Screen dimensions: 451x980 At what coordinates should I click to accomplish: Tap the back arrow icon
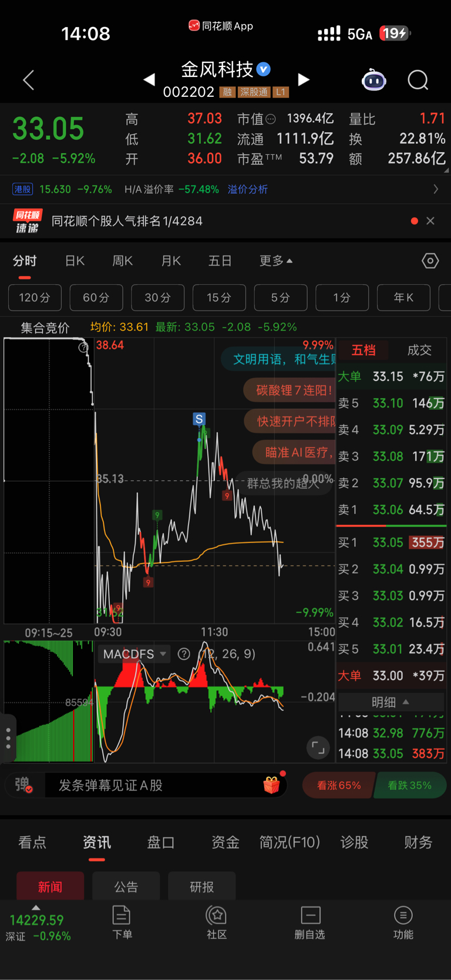[28, 80]
